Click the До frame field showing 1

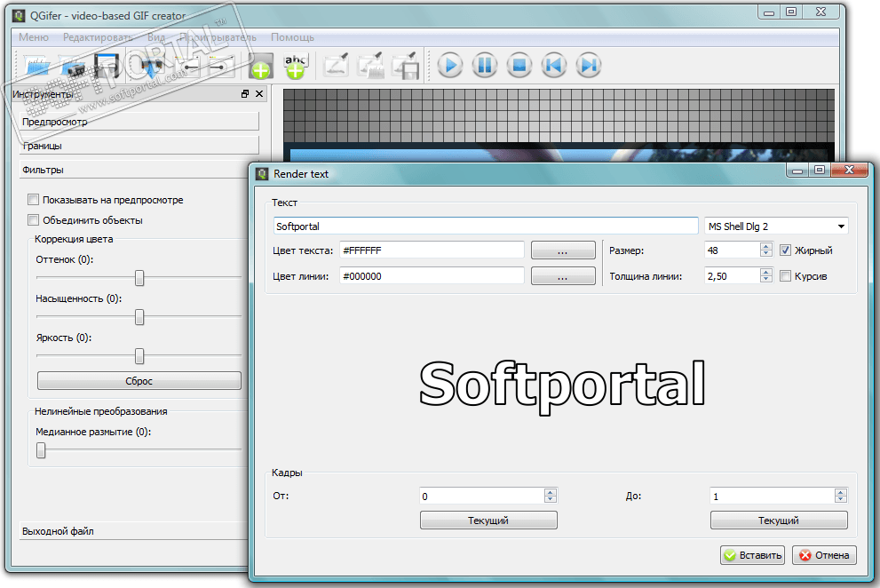[773, 496]
